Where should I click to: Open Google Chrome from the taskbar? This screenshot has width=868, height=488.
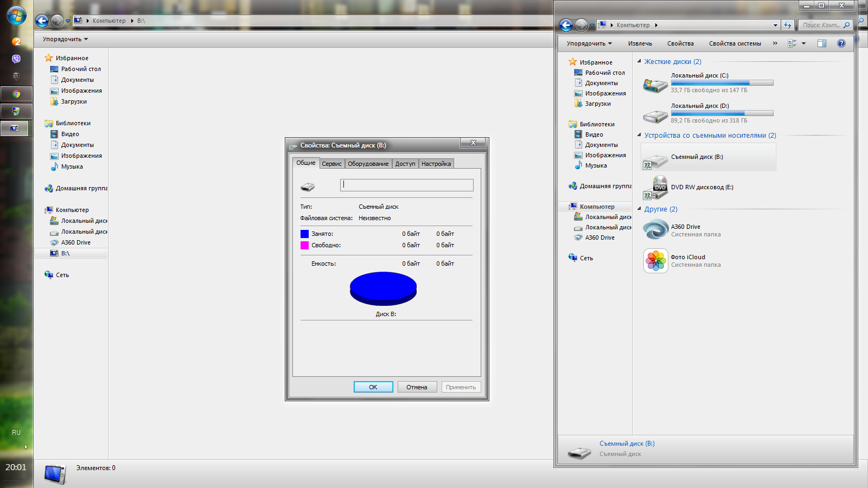(x=16, y=94)
